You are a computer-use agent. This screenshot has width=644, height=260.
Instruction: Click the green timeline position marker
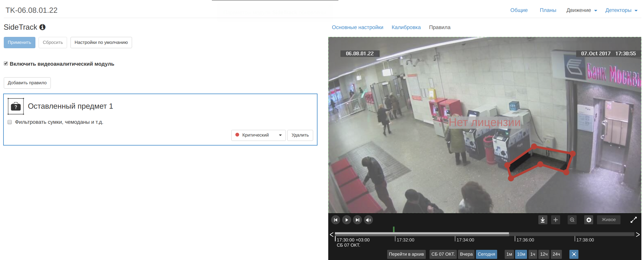pyautogui.click(x=394, y=229)
